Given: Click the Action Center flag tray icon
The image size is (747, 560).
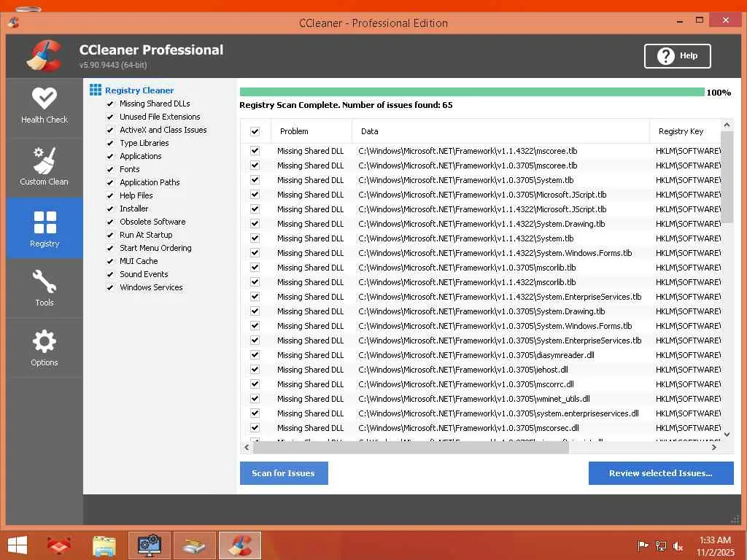Looking at the screenshot, I should 643,545.
